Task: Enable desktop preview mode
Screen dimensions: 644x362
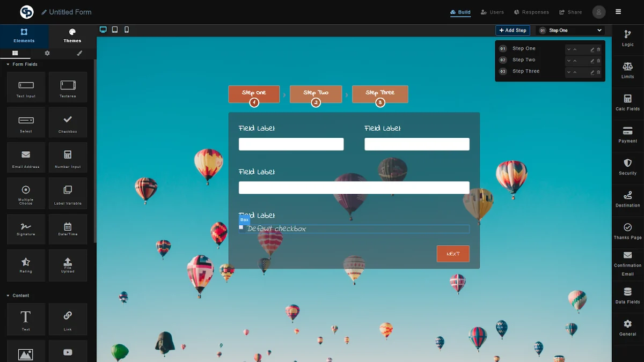Action: point(103,30)
